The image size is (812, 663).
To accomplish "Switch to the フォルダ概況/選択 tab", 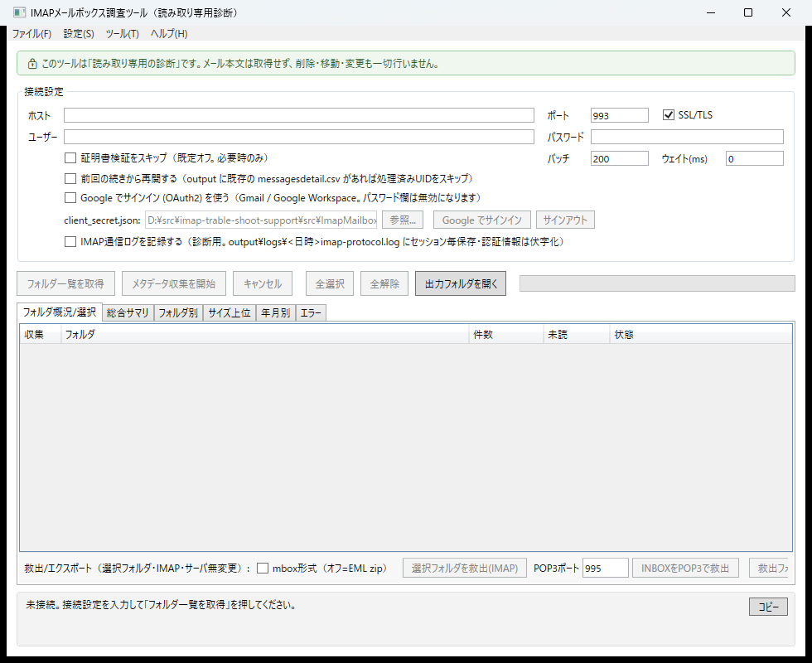I will 60,312.
